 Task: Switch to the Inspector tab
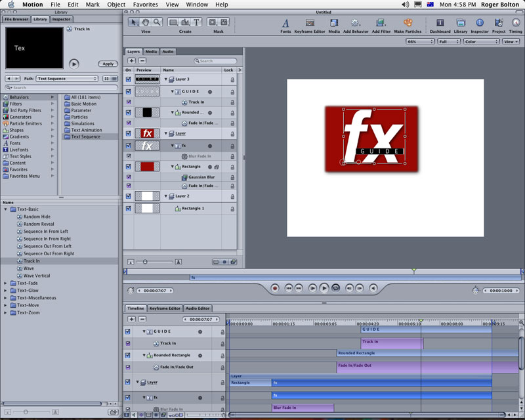click(61, 20)
